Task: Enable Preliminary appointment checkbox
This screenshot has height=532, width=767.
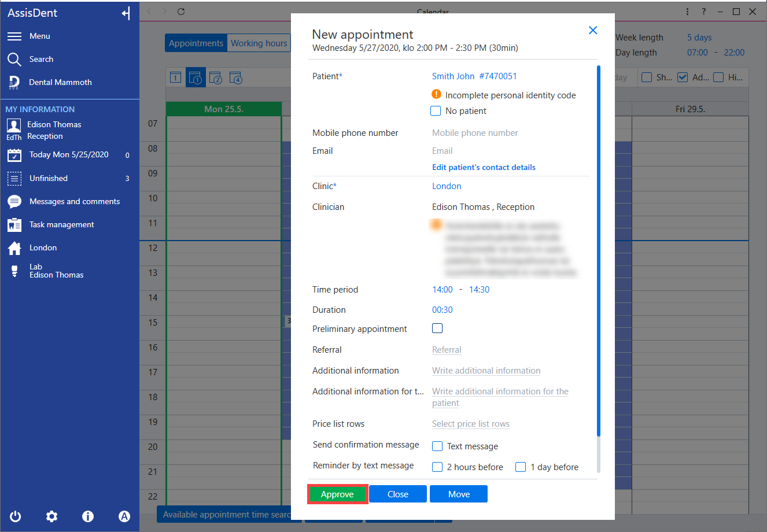Action: click(437, 328)
